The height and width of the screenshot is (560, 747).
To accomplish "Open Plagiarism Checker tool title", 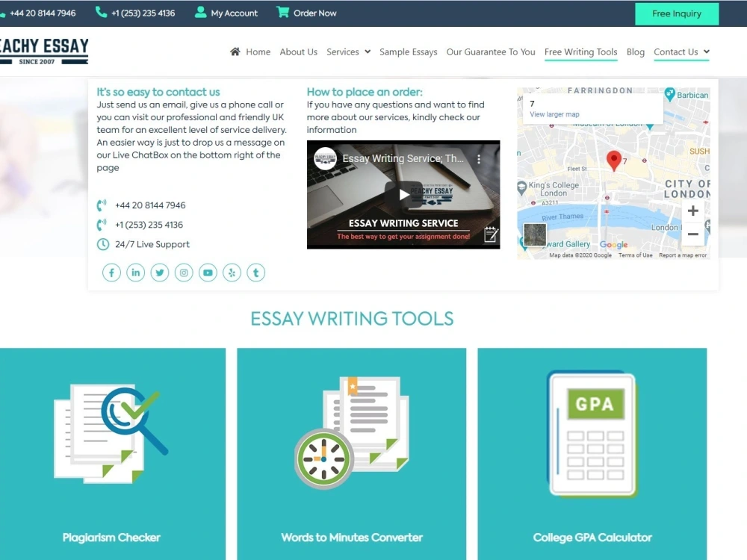I will pyautogui.click(x=111, y=538).
